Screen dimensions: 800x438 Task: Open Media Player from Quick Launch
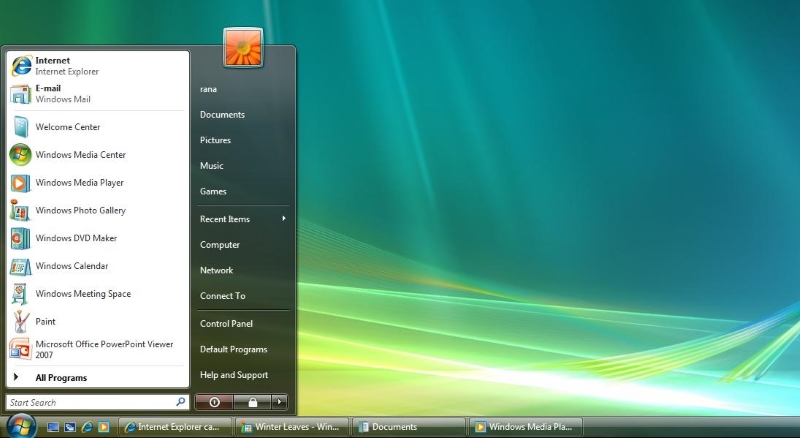(104, 427)
